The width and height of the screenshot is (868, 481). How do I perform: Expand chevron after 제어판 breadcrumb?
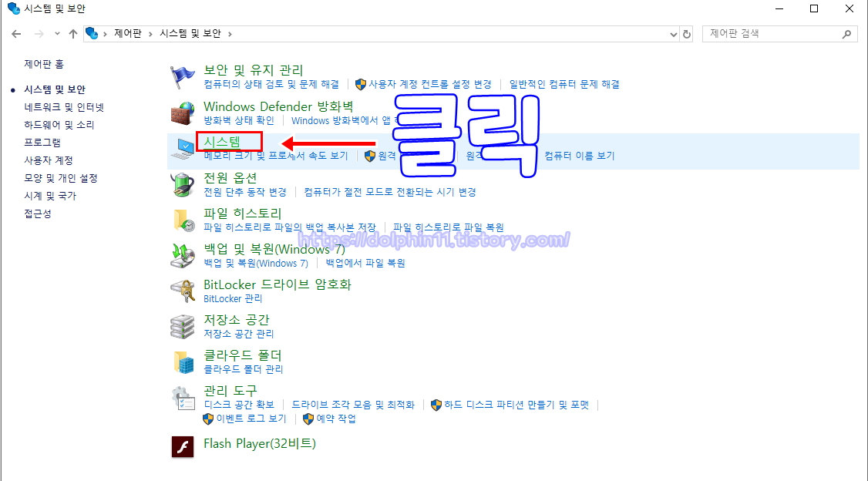[x=150, y=34]
